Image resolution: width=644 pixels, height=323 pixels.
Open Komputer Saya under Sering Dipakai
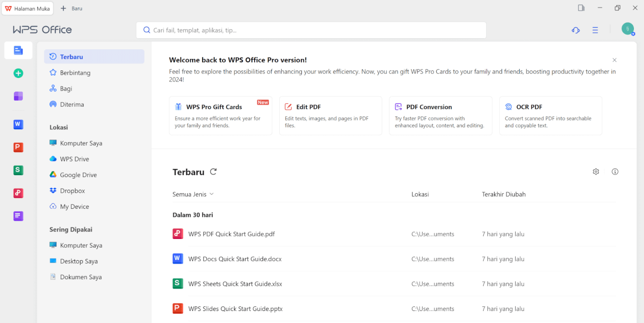[x=94, y=245]
